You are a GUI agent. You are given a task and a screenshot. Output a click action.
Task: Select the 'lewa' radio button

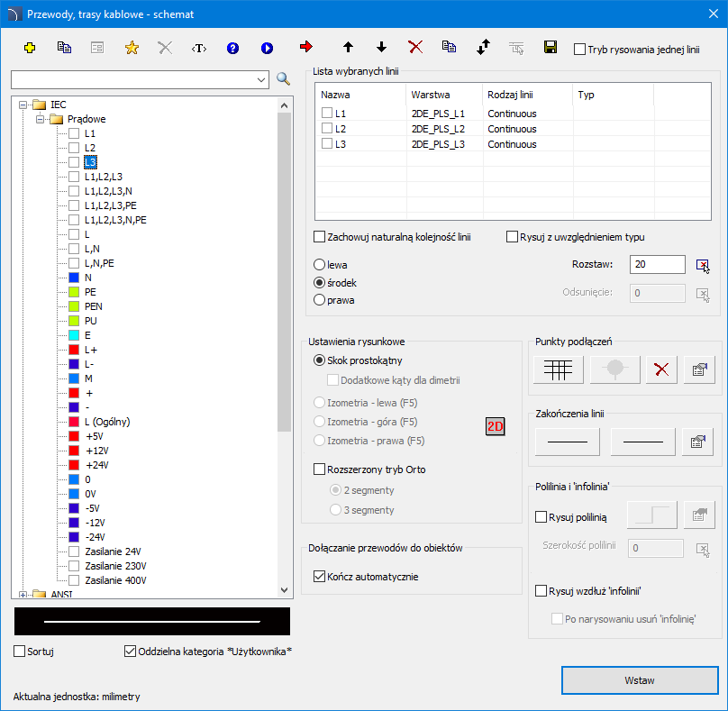(319, 266)
